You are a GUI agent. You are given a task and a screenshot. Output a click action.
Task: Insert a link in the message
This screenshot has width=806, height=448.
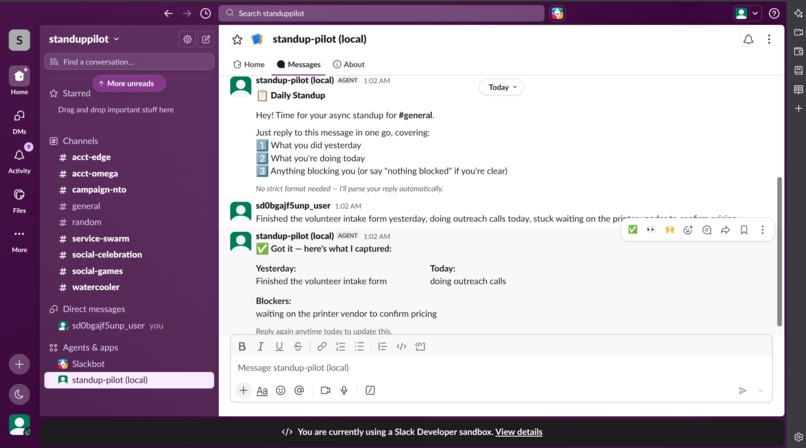(x=322, y=347)
